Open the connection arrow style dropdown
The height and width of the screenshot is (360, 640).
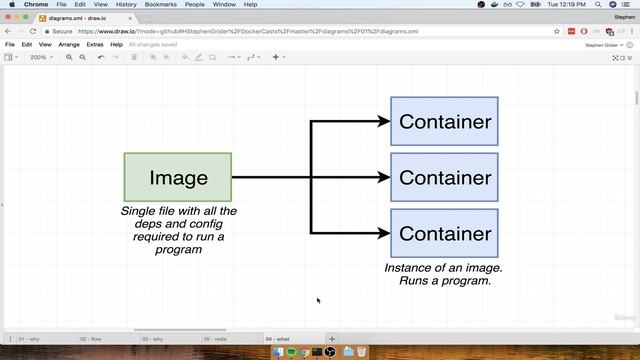click(233, 57)
